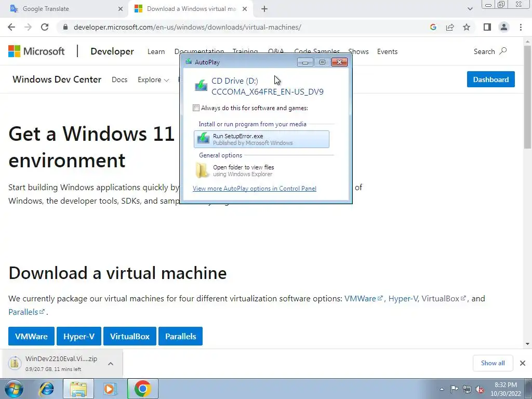Choose Open folder to view files
532x399 pixels.
[x=261, y=170]
